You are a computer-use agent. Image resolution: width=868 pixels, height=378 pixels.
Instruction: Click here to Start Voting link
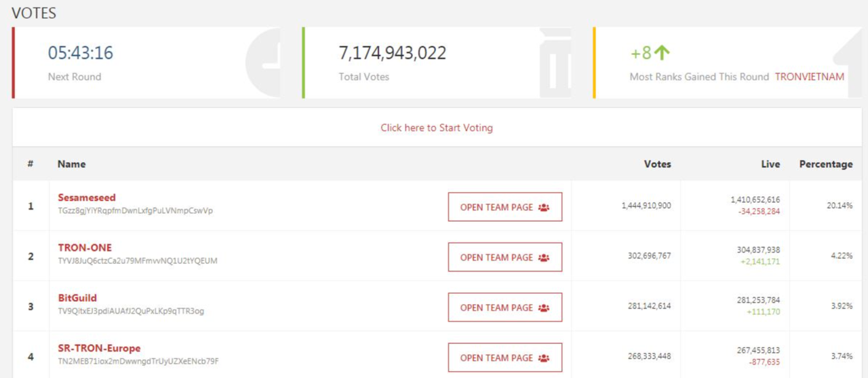[437, 128]
